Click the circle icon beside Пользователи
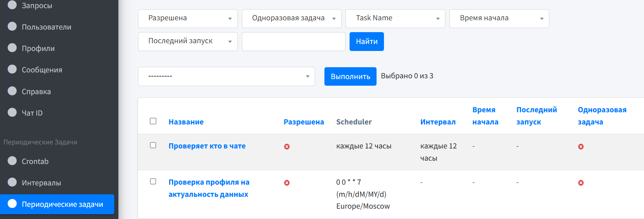The width and height of the screenshot is (644, 219). (12, 27)
